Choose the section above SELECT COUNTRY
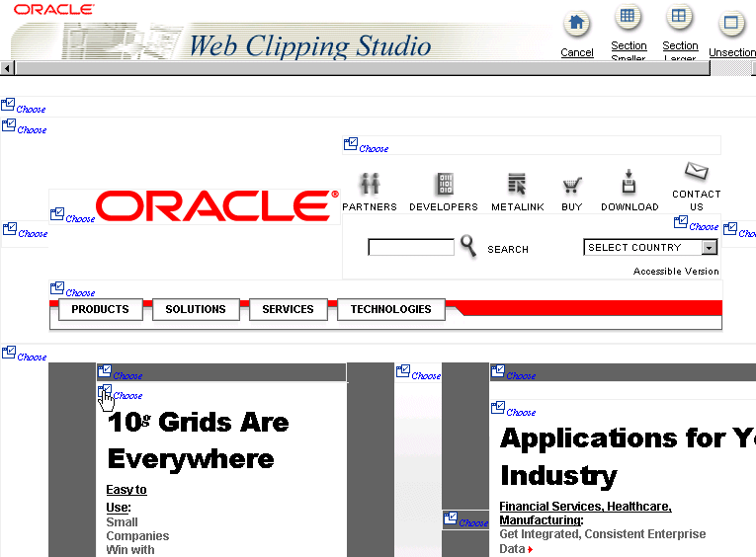The width and height of the screenshot is (756, 557). (697, 223)
